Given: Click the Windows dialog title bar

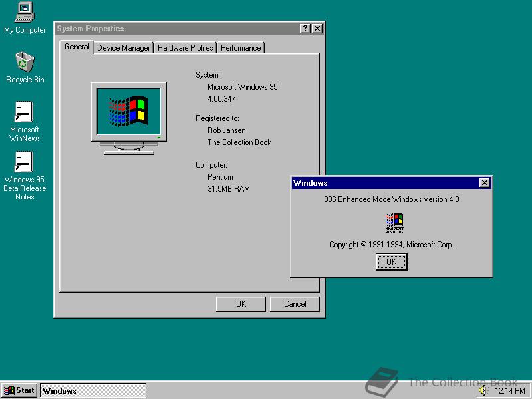Looking at the screenshot, I should tap(392, 182).
